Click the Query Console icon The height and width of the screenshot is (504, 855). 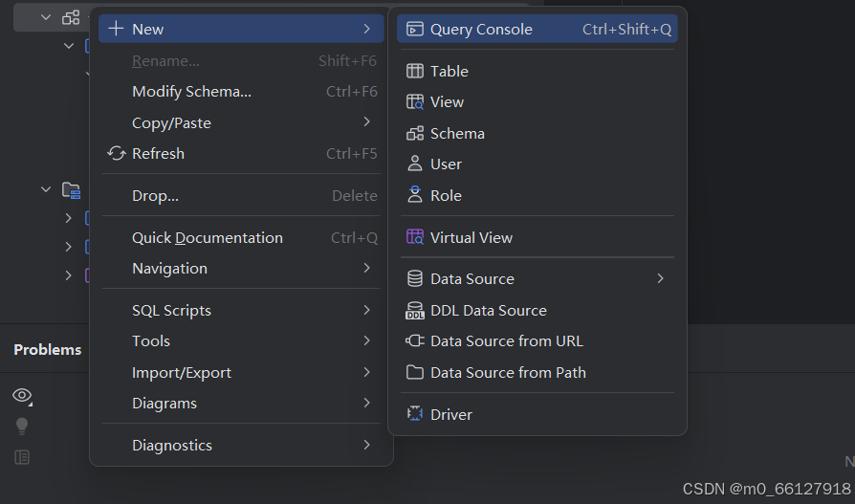click(415, 29)
